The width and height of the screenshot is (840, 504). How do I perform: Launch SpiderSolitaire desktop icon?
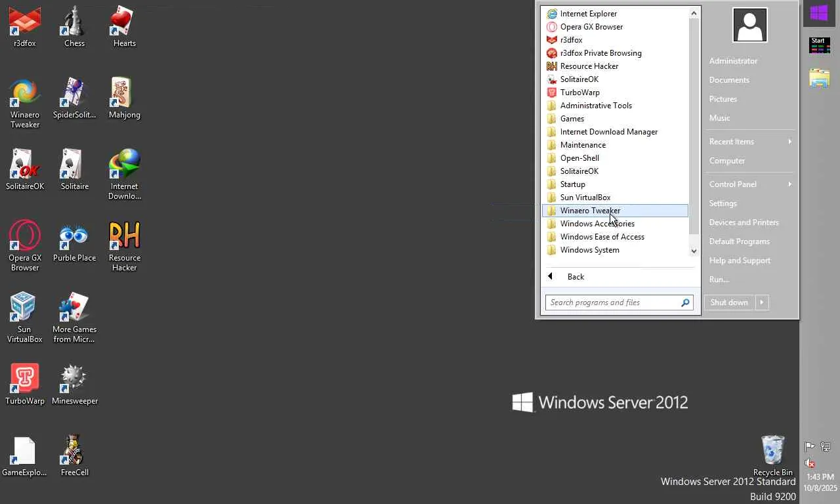click(x=74, y=98)
